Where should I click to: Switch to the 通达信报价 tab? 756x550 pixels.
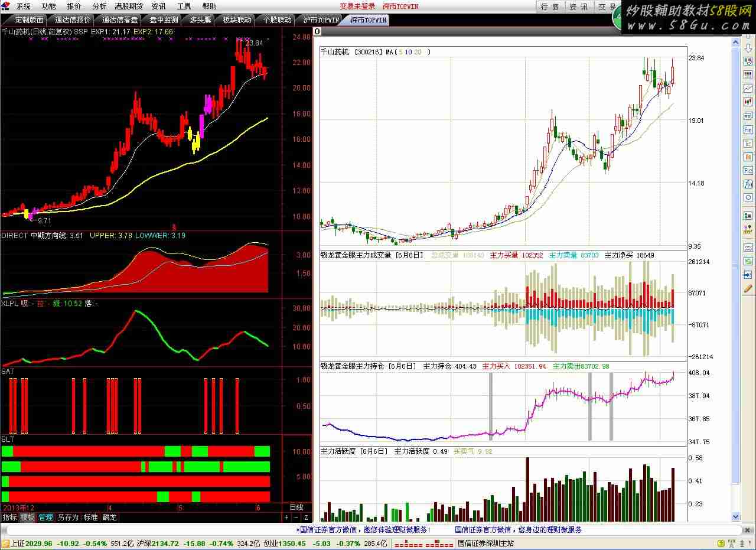[73, 19]
